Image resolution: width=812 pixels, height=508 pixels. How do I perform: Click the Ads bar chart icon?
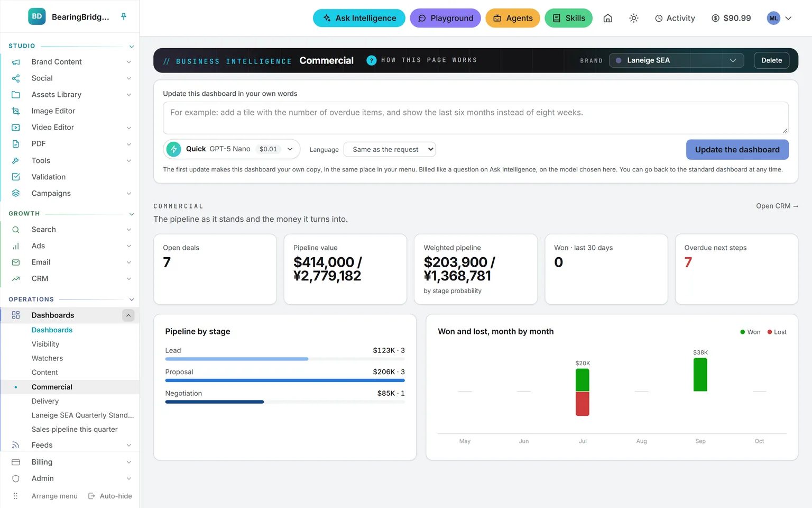tap(16, 246)
